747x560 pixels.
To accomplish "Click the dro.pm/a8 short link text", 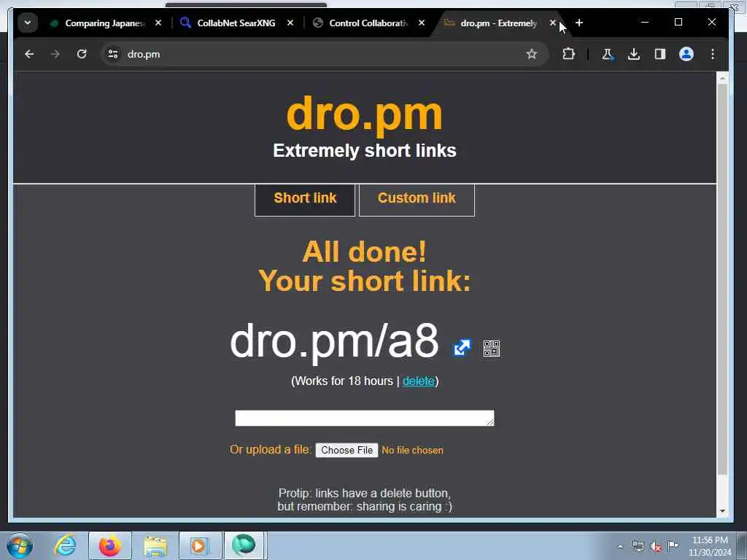I will (334, 341).
